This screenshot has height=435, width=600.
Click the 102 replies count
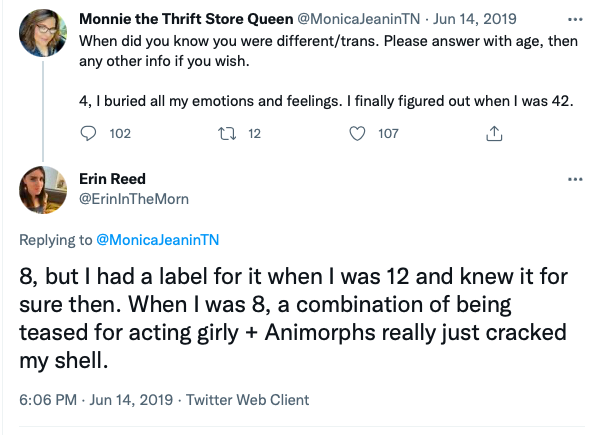pos(120,132)
